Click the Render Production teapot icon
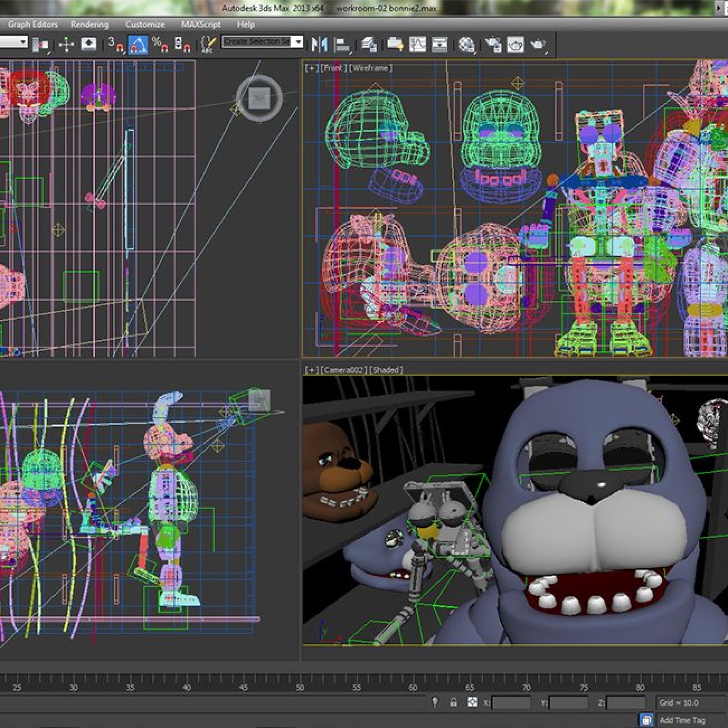Screen dimensions: 728x728 538,45
